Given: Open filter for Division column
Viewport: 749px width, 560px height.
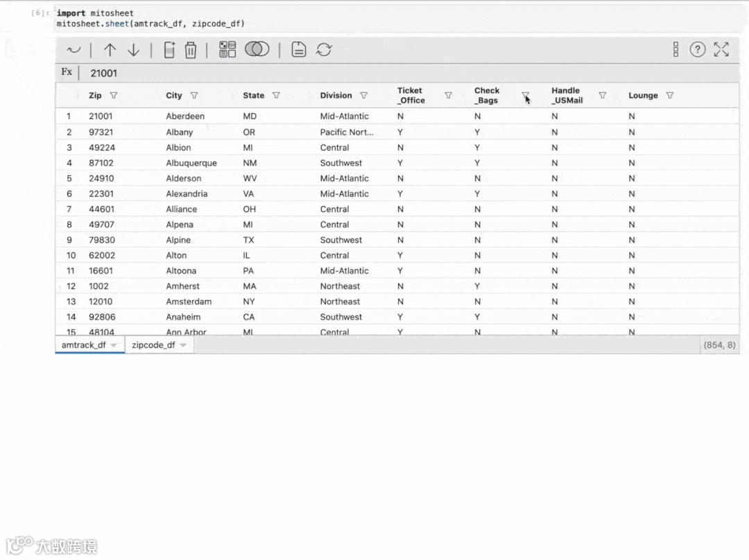Looking at the screenshot, I should pos(364,96).
